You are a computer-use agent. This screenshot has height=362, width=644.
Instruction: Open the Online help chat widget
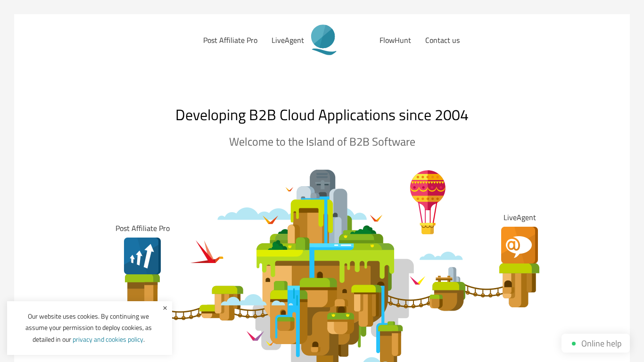595,343
